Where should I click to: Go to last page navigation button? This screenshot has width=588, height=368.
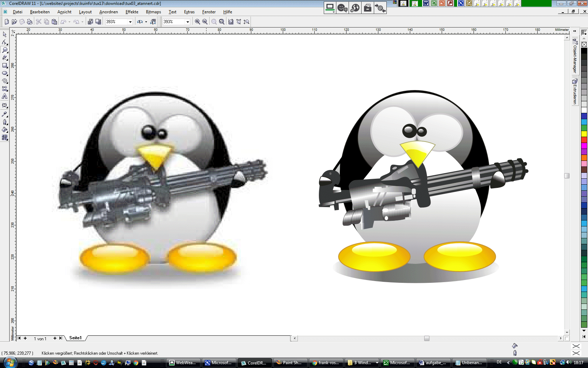tap(61, 338)
